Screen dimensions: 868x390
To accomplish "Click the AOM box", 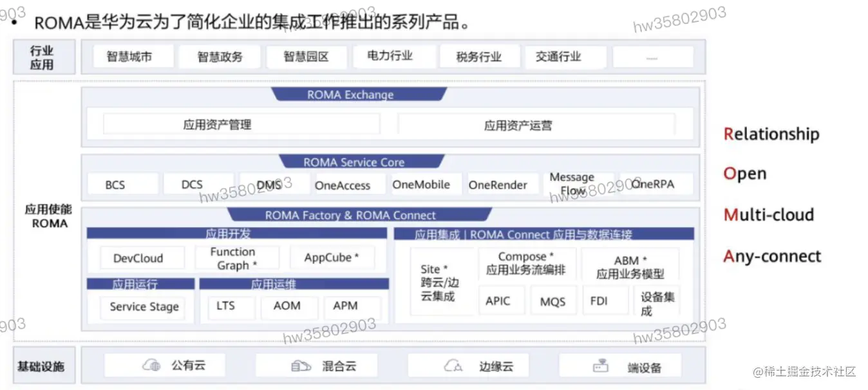I will coord(288,308).
